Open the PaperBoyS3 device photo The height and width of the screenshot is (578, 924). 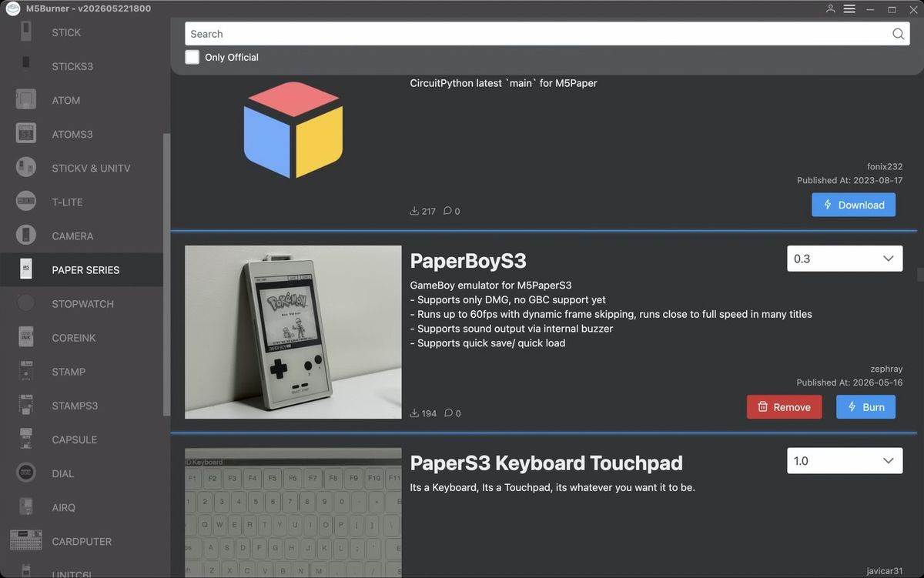293,332
